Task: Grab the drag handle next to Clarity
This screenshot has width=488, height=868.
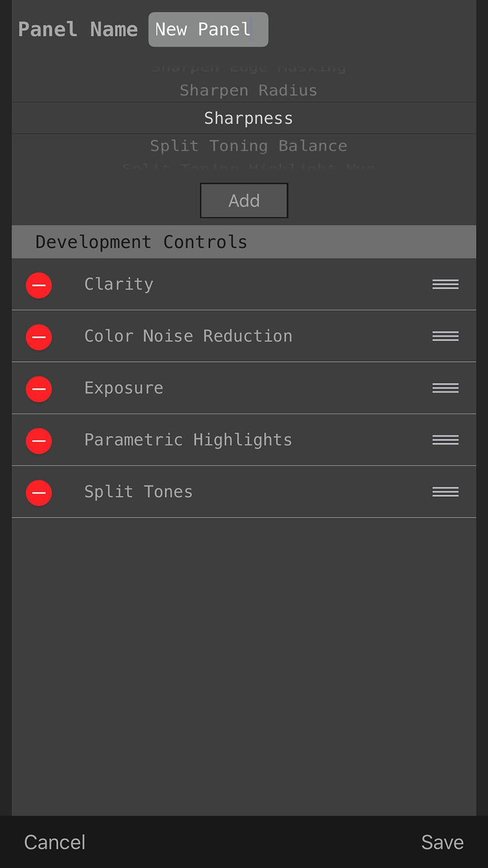Action: pos(445,284)
